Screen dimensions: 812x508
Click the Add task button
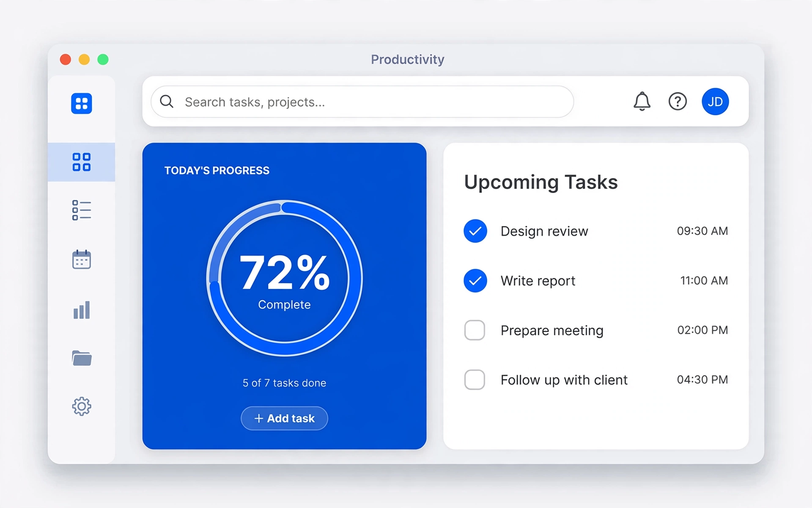284,418
